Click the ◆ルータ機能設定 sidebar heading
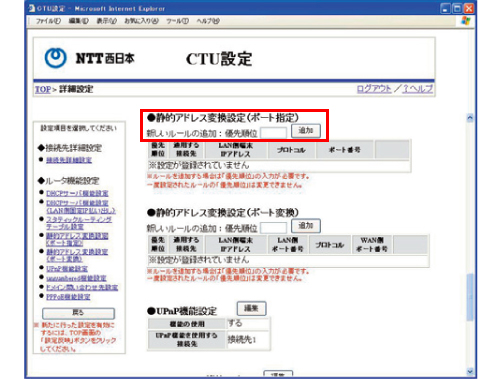The height and width of the screenshot is (379, 500). pyautogui.click(x=69, y=181)
